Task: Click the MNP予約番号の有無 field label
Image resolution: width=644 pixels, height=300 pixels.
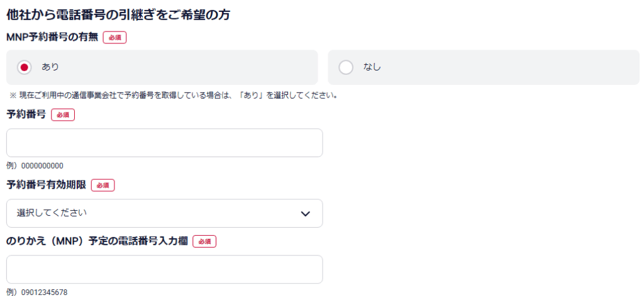Action: pyautogui.click(x=52, y=38)
